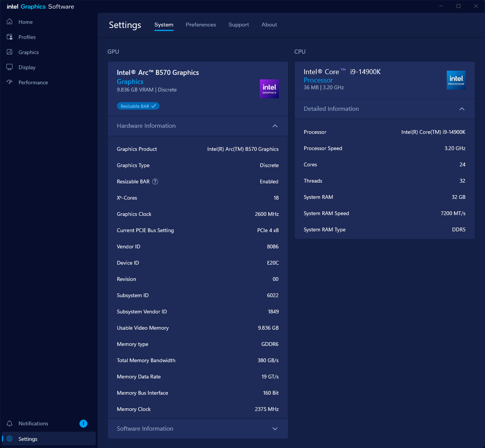Viewport: 485px width, 448px height.
Task: Click the Device ID value E20C
Action: point(273,263)
